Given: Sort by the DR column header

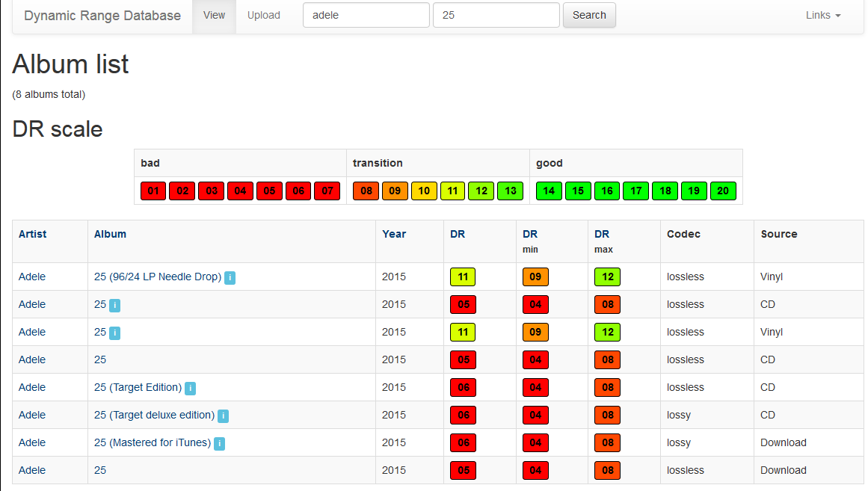Looking at the screenshot, I should (458, 234).
